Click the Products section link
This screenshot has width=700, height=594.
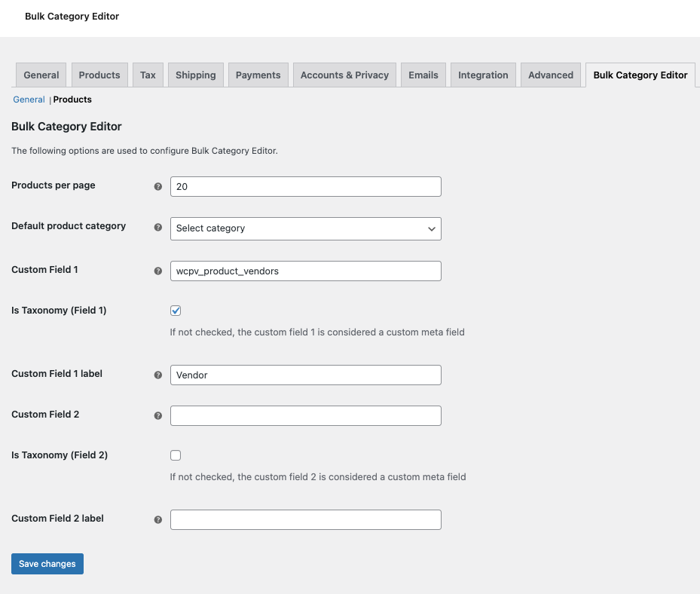tap(72, 99)
